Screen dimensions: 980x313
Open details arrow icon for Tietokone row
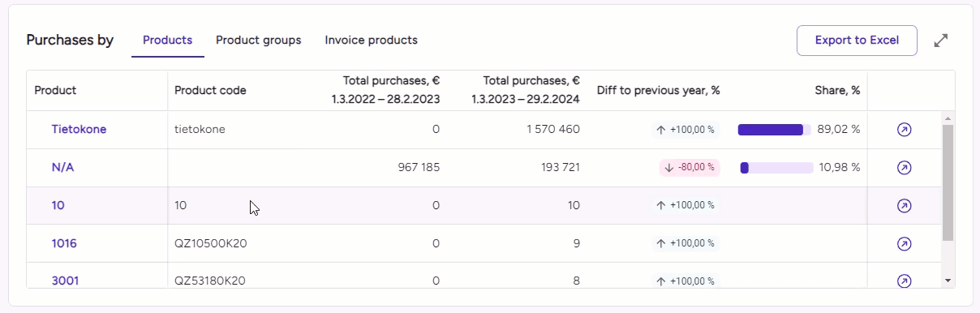point(904,130)
